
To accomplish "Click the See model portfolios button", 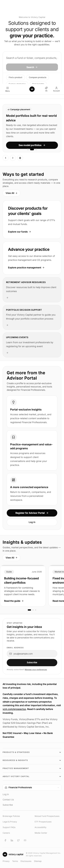I will (x=32, y=145).
